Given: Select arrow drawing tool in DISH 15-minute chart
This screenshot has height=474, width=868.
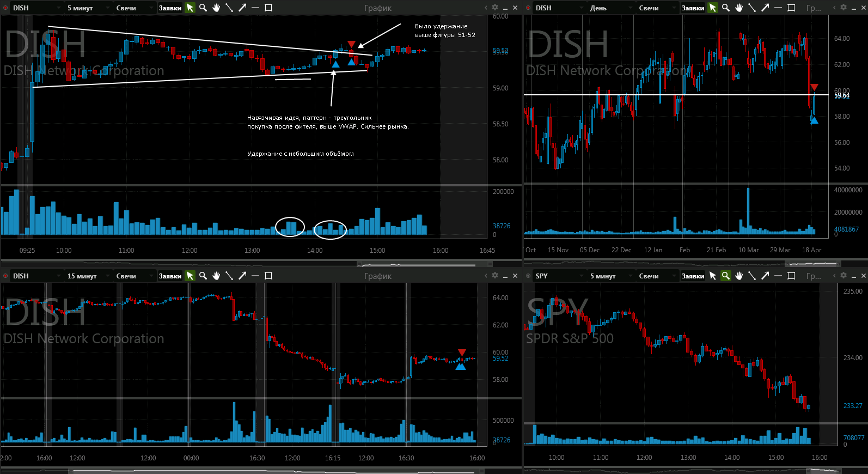Looking at the screenshot, I should [x=242, y=276].
